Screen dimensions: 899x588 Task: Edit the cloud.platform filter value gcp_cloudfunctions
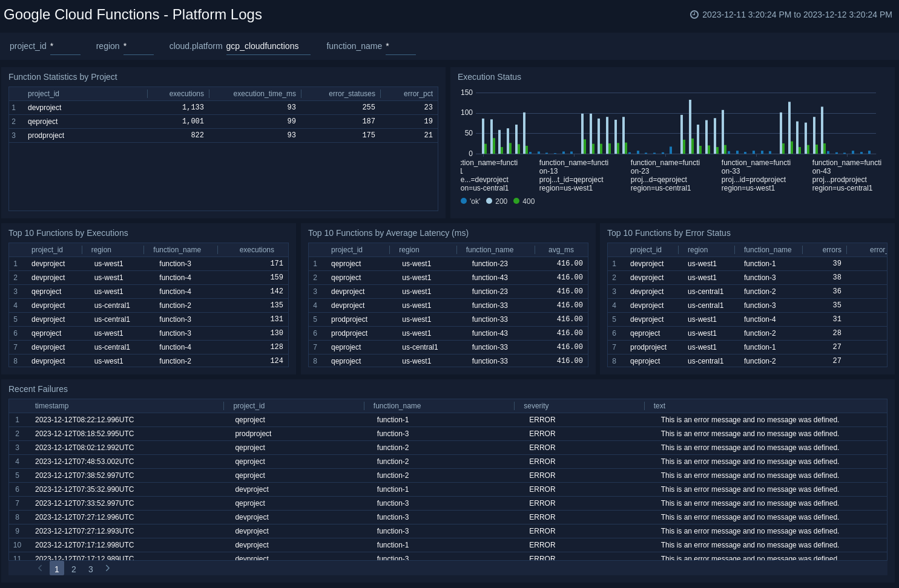(268, 46)
